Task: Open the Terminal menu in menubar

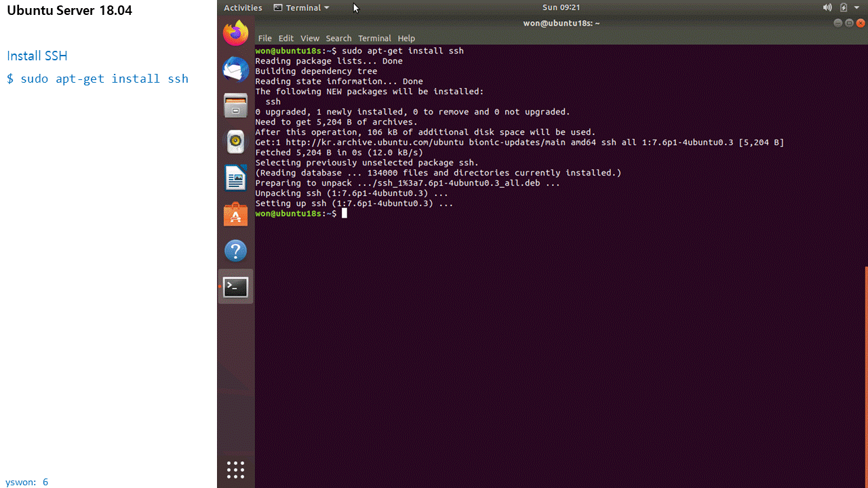Action: click(x=374, y=39)
